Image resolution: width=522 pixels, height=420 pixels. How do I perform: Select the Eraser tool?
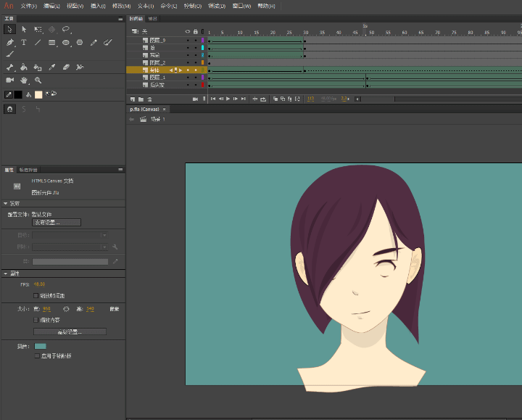point(66,67)
